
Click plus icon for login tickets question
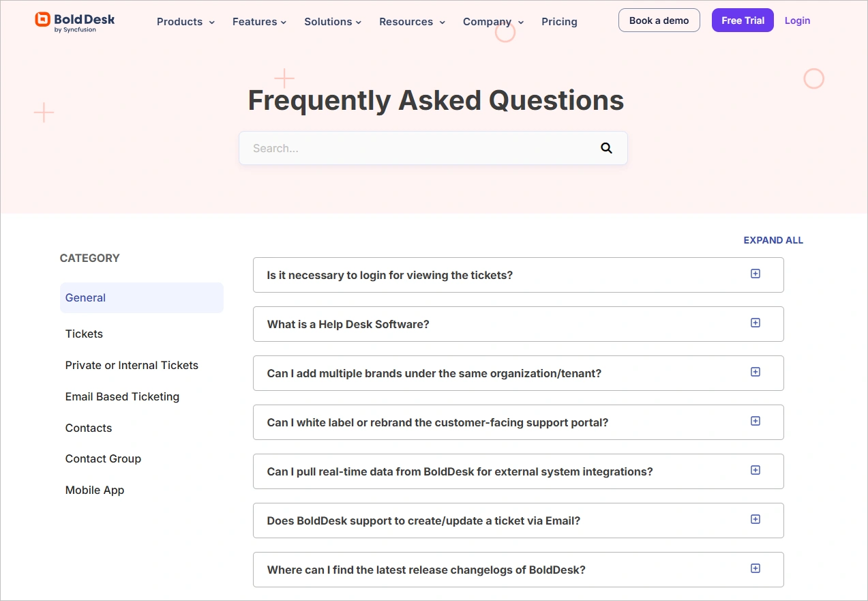point(755,274)
